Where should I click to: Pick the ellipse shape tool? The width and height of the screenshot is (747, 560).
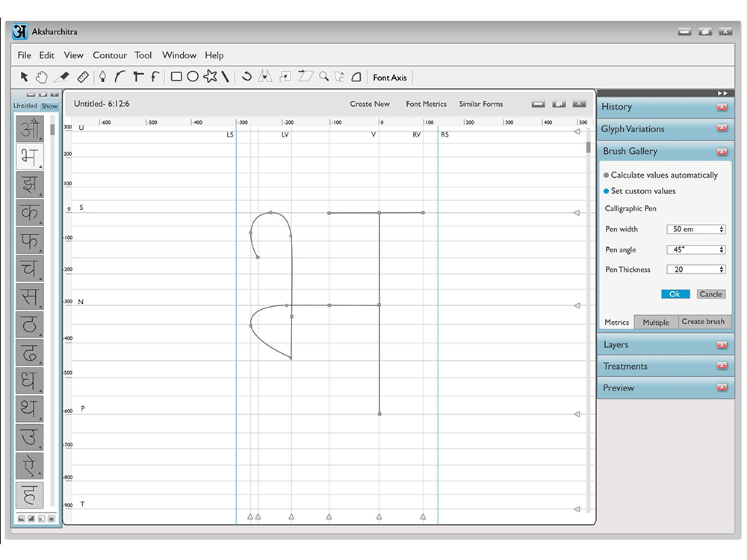coord(193,77)
